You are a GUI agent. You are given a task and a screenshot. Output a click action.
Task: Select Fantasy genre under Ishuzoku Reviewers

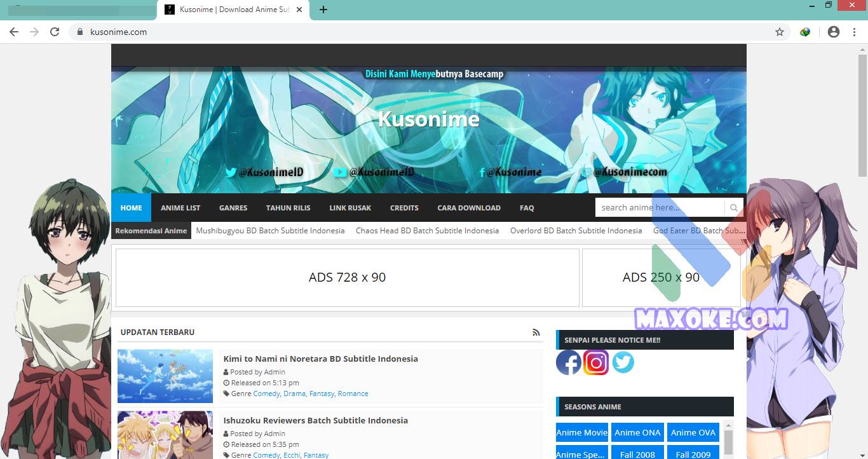(x=316, y=455)
